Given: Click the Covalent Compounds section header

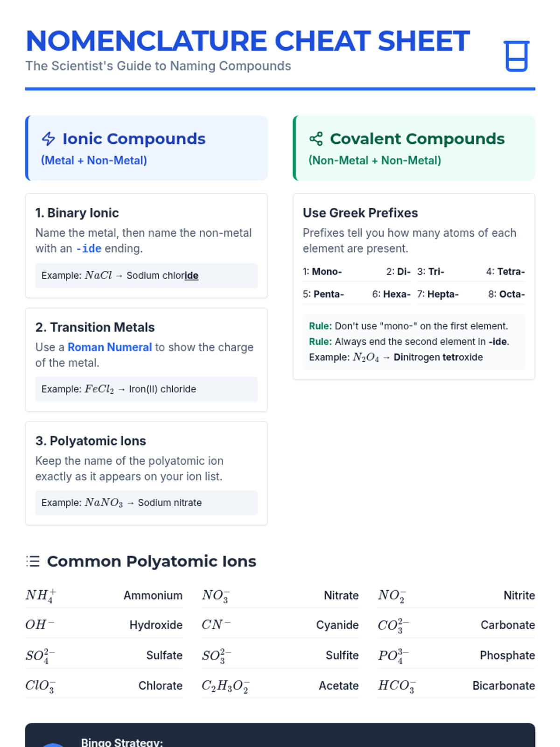Looking at the screenshot, I should (x=414, y=148).
